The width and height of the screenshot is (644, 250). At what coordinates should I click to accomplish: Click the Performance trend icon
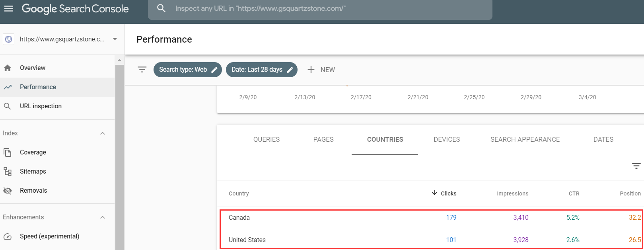pos(8,87)
